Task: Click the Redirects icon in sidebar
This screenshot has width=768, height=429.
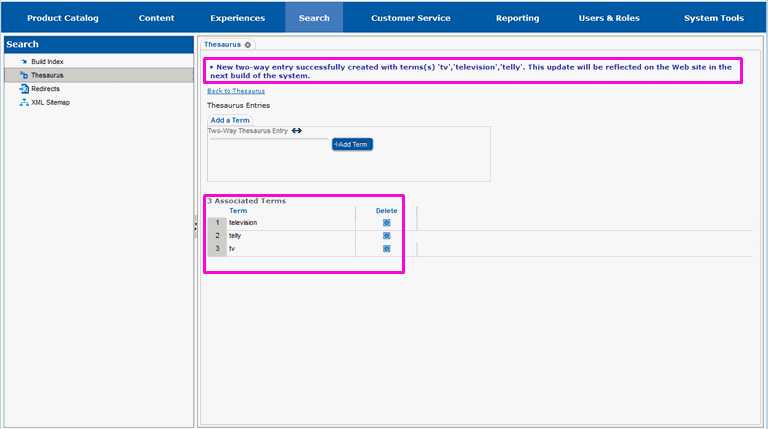Action: [x=24, y=89]
